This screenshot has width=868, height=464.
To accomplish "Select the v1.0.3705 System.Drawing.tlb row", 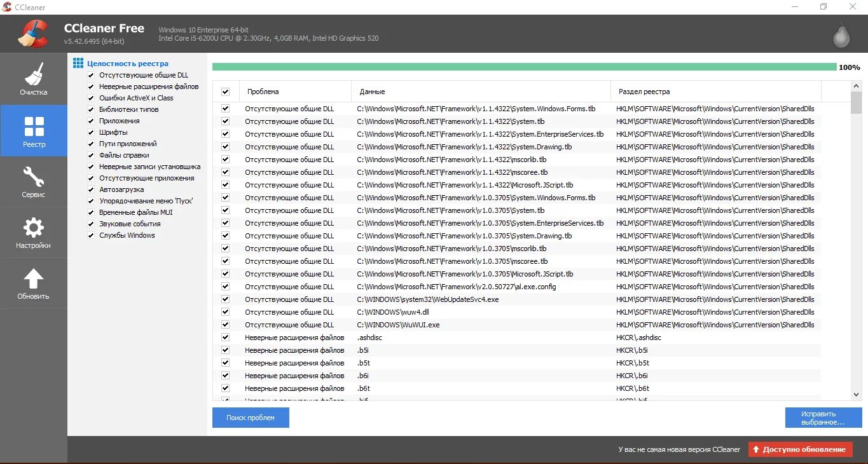I will point(516,236).
